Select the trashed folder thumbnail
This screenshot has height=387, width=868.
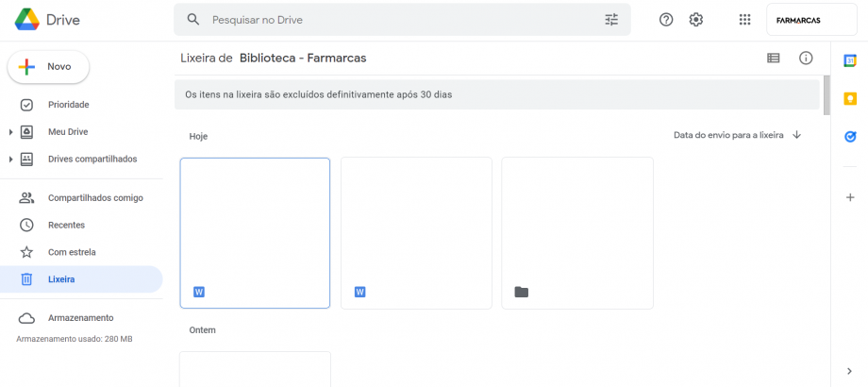pos(577,233)
